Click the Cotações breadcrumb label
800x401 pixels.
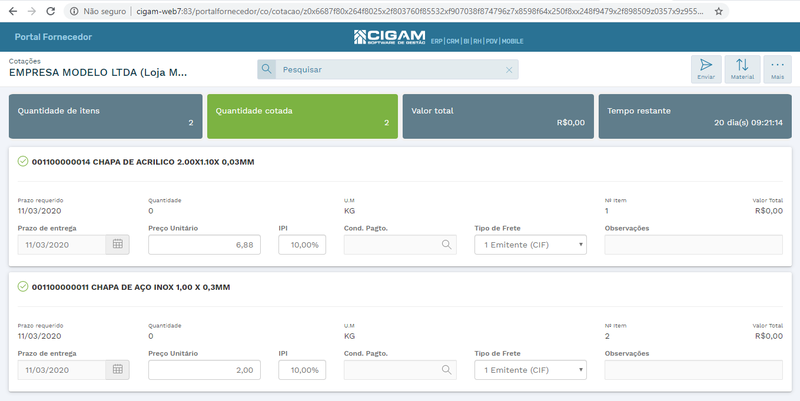[24, 61]
